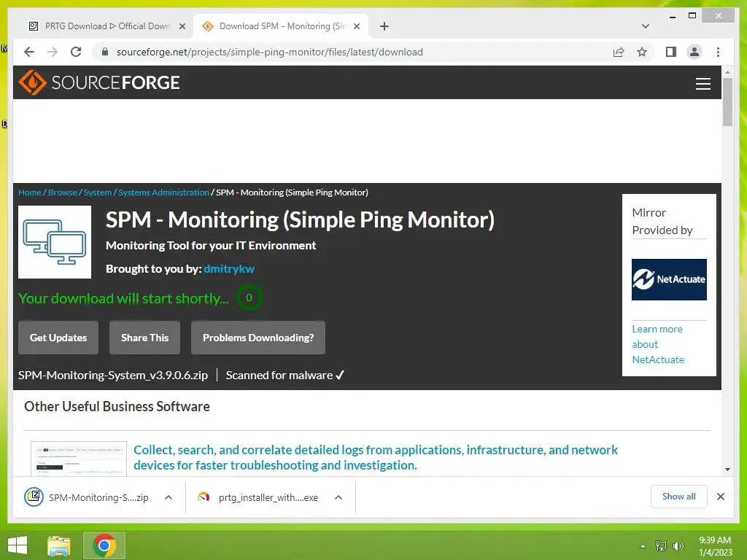Click Show all downloads

679,497
